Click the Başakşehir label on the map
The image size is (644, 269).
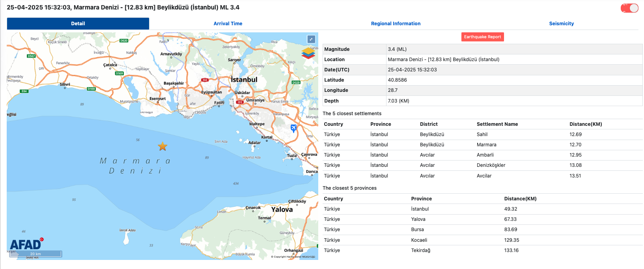[174, 83]
